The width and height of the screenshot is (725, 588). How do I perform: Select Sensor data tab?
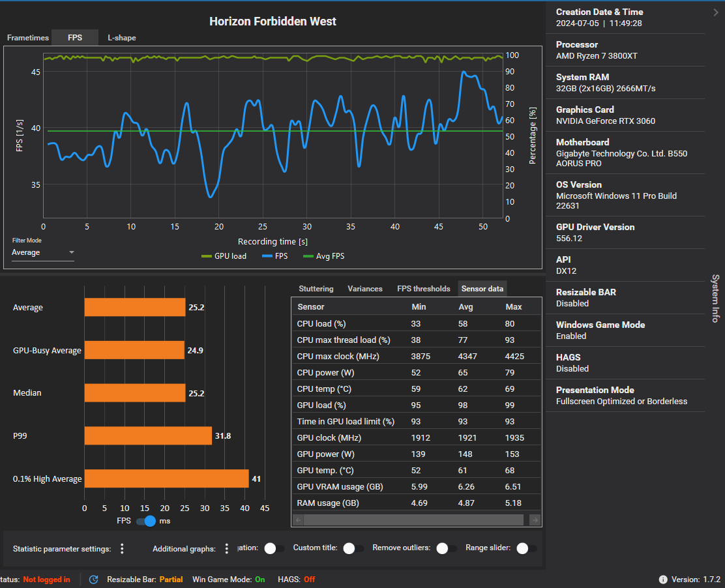[482, 288]
